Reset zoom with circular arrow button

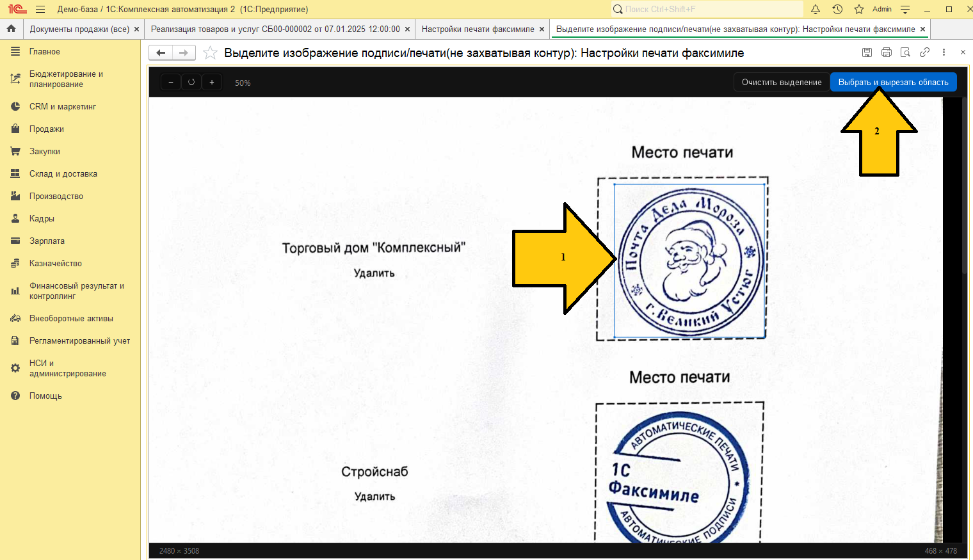coord(191,83)
